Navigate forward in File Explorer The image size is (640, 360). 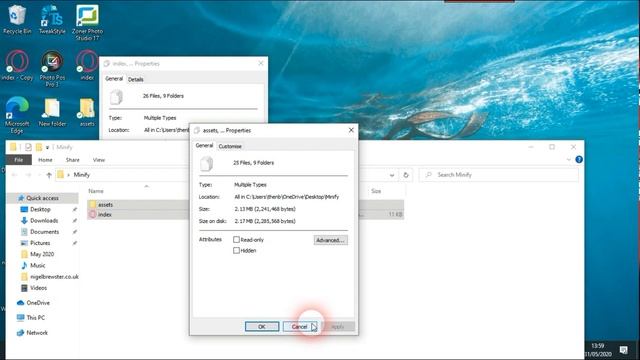tap(28, 175)
